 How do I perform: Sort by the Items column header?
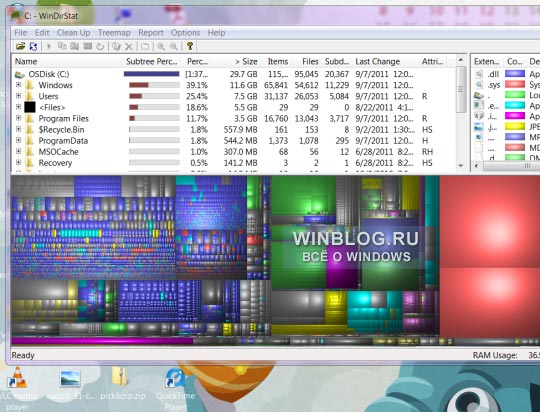pos(276,61)
